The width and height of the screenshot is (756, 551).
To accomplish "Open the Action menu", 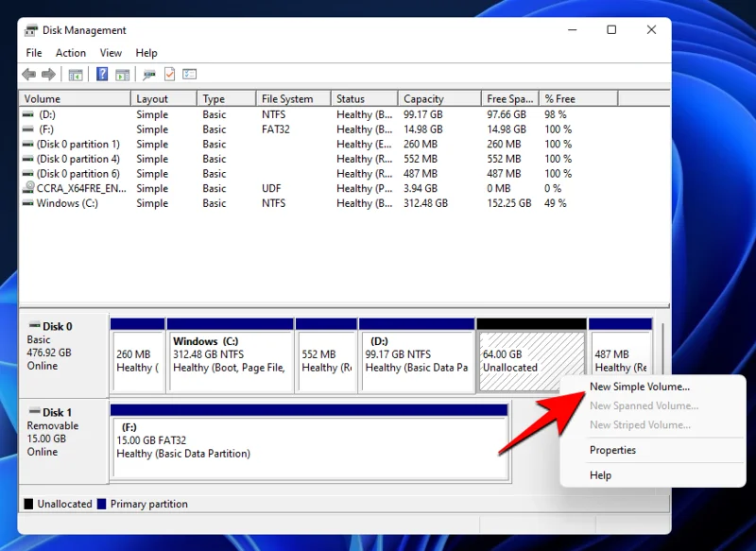I will [x=71, y=53].
